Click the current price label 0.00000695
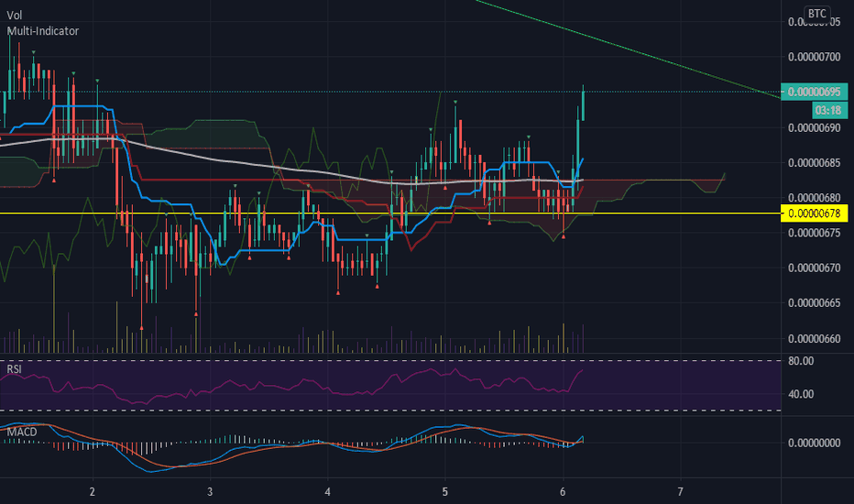854x504 pixels. click(815, 92)
